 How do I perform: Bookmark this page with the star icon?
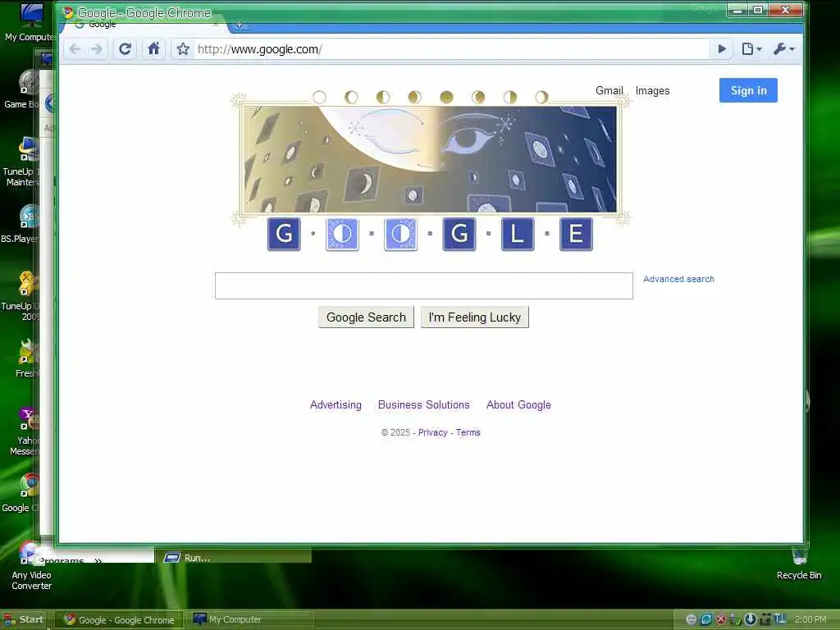coord(183,49)
